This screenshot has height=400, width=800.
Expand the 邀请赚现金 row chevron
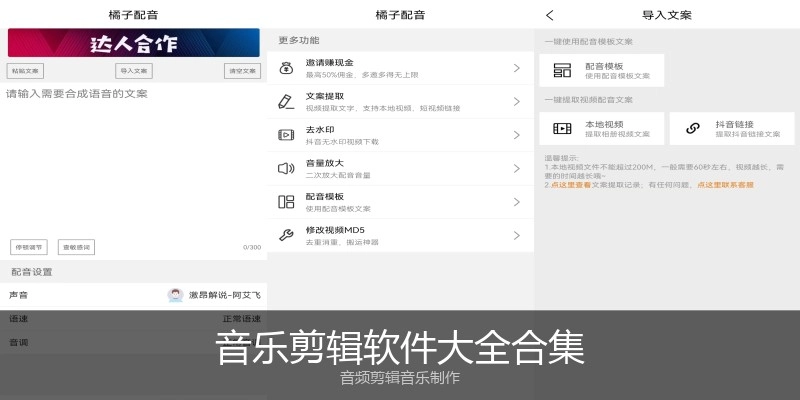pyautogui.click(x=517, y=68)
